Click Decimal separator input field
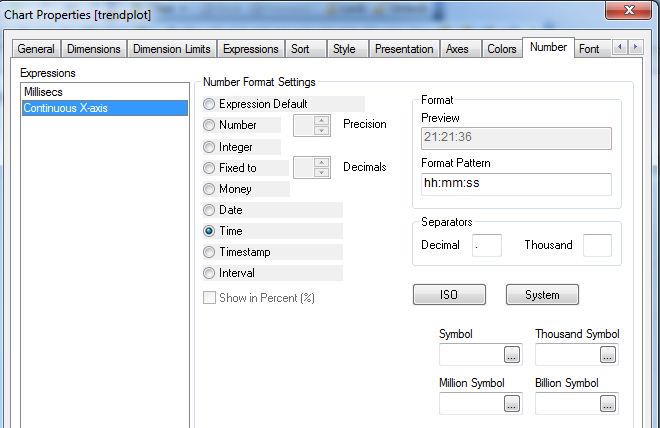The image size is (660, 428). (x=487, y=245)
